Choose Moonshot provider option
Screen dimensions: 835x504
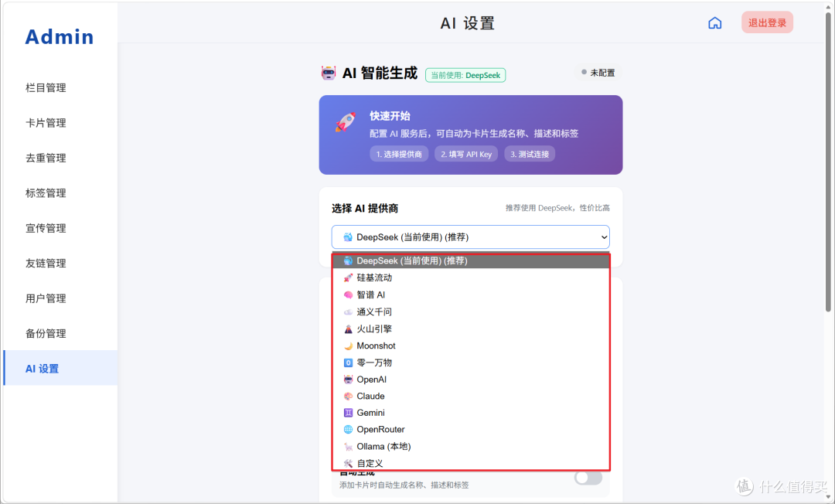click(x=471, y=346)
